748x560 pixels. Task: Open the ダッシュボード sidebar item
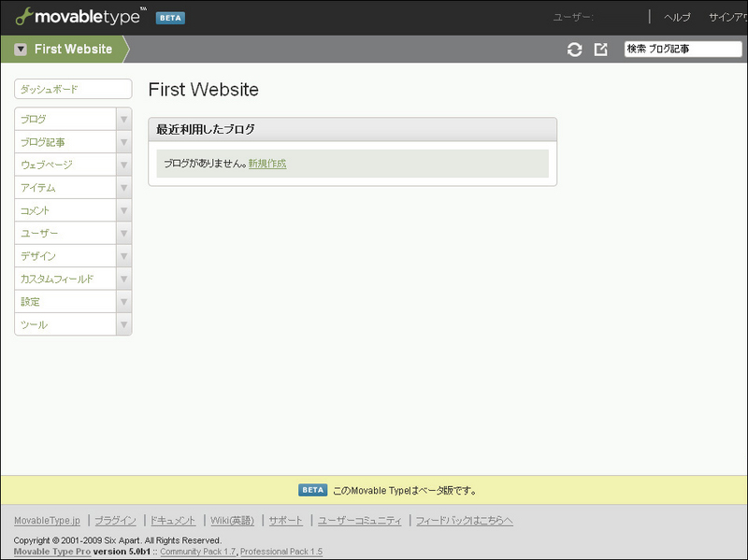coord(73,89)
